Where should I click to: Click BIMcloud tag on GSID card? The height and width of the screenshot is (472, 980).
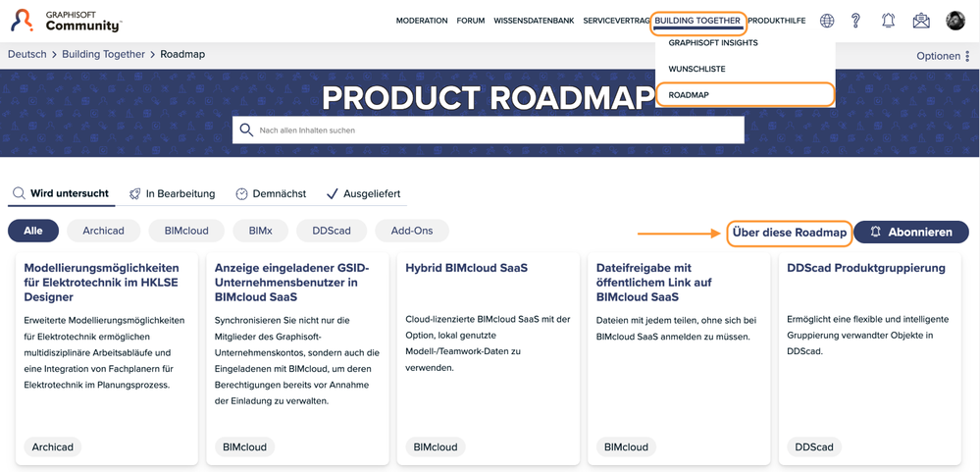245,447
